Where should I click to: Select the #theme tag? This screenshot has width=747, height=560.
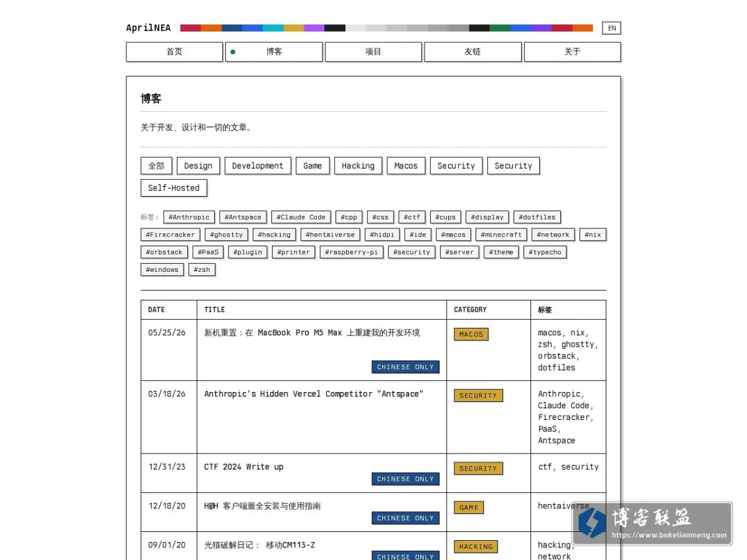coord(501,252)
